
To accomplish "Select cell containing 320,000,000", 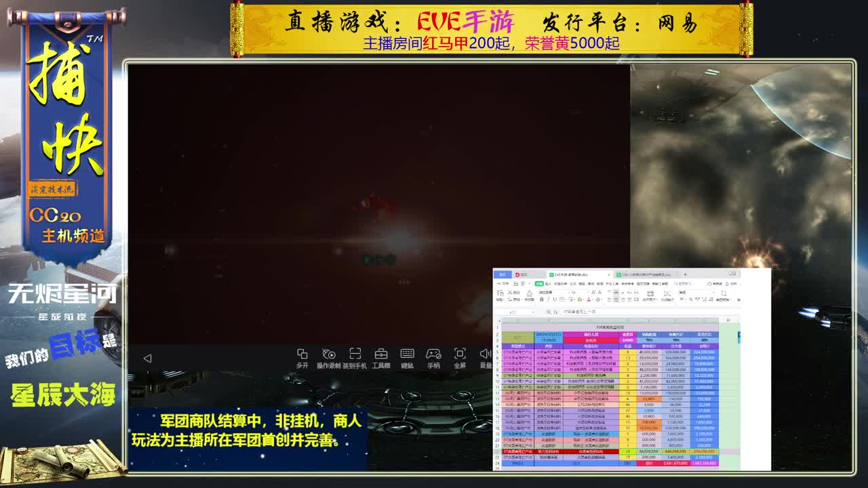I will (x=675, y=352).
